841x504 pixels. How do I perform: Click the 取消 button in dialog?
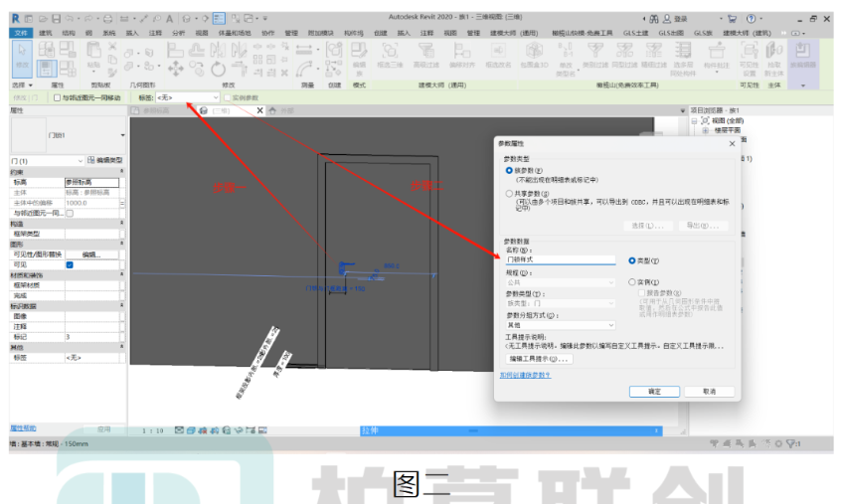[x=709, y=392]
